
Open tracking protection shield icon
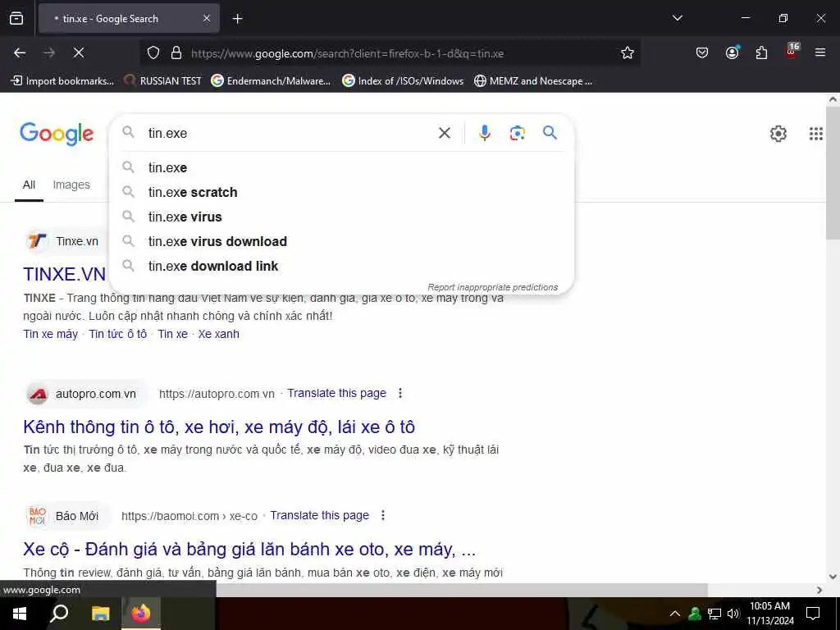click(153, 53)
